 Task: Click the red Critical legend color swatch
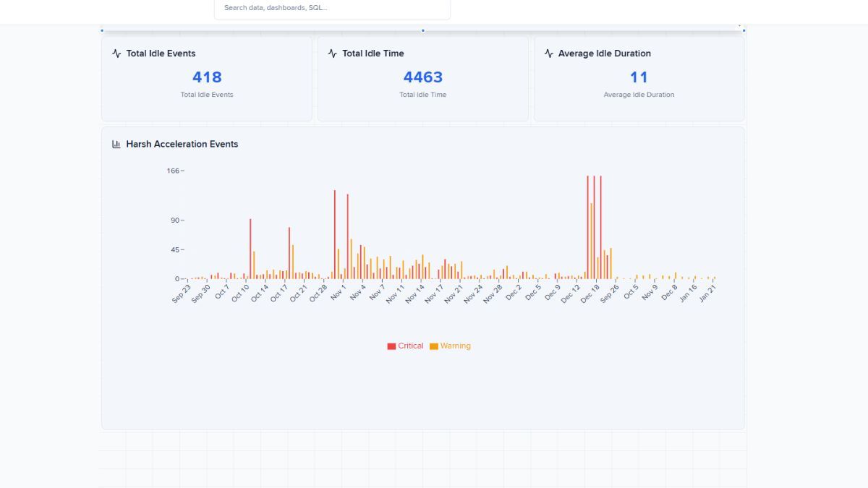click(x=390, y=346)
